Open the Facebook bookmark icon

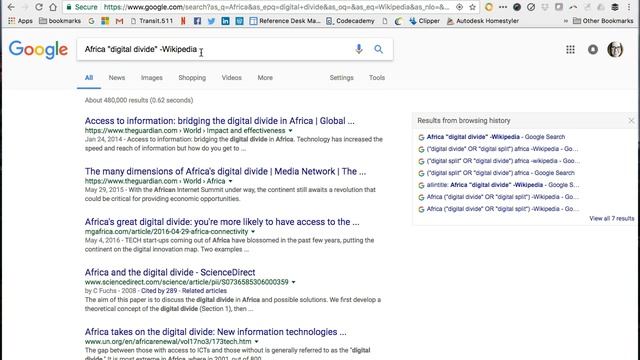pos(198,20)
